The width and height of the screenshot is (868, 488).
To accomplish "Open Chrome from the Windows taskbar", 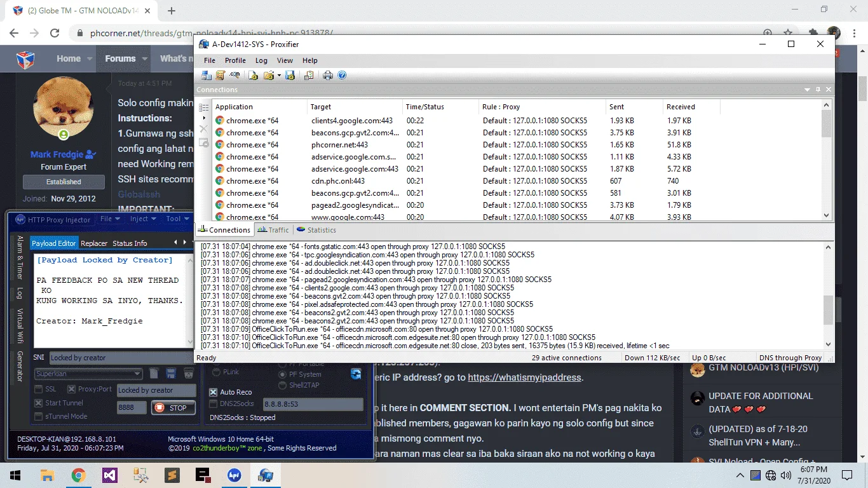I will [x=78, y=475].
